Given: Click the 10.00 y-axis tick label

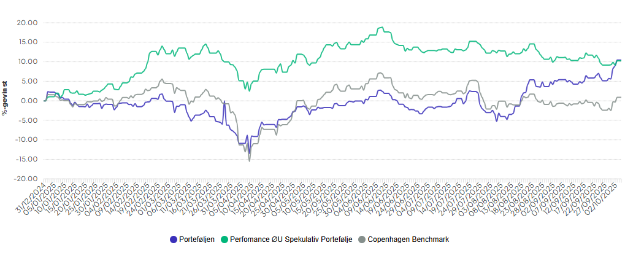Looking at the screenshot, I should pyautogui.click(x=28, y=62).
